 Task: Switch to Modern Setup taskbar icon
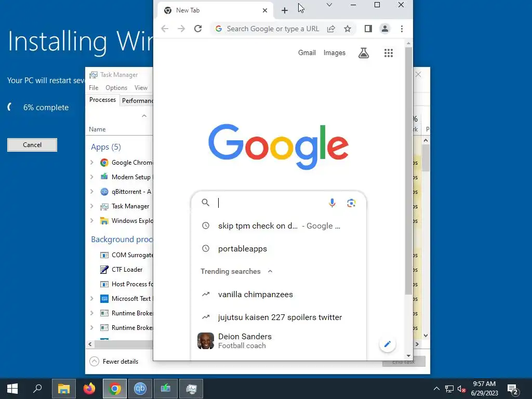coord(166,389)
